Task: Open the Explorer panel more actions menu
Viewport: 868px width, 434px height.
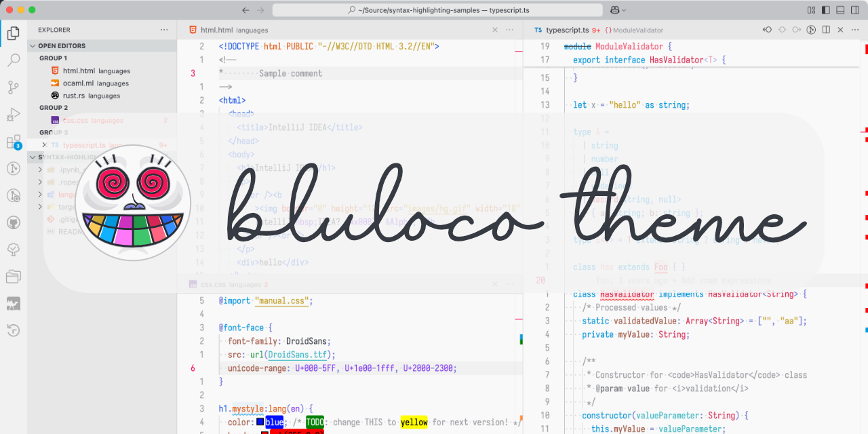Action: 164,30
